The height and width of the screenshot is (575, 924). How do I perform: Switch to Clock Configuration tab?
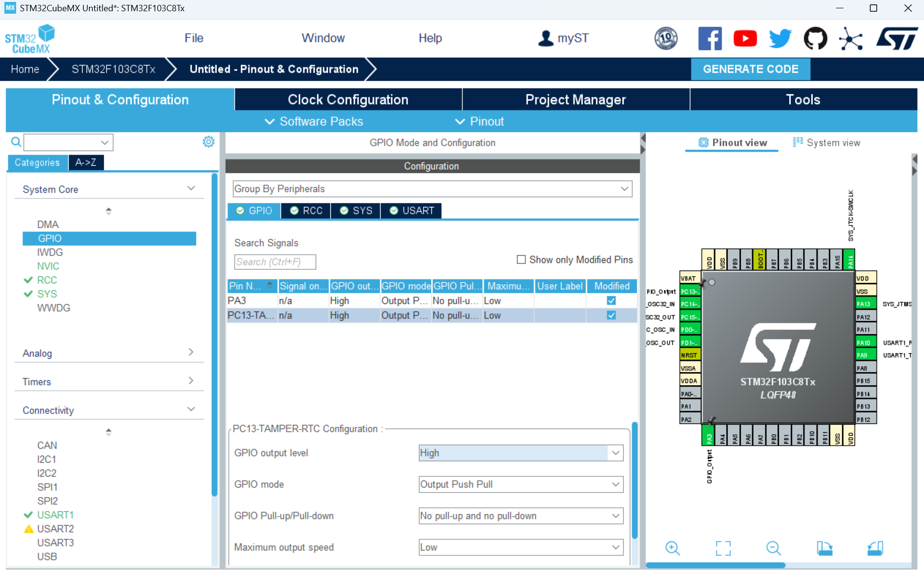[348, 99]
